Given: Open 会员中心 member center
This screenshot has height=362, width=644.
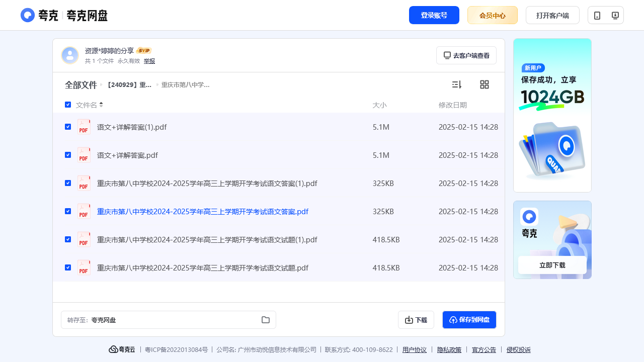Looking at the screenshot, I should coord(493,15).
